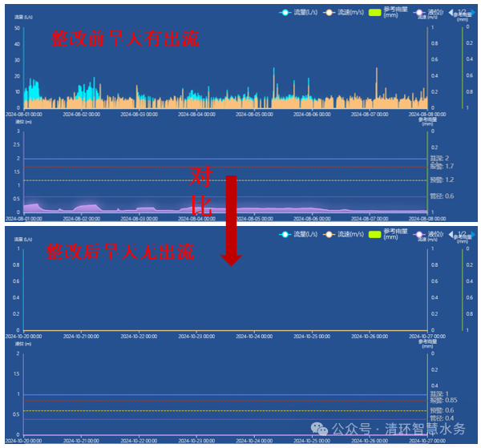Click the purple 液位 legend marker in bottom chart
The height and width of the screenshot is (448, 481).
point(421,234)
